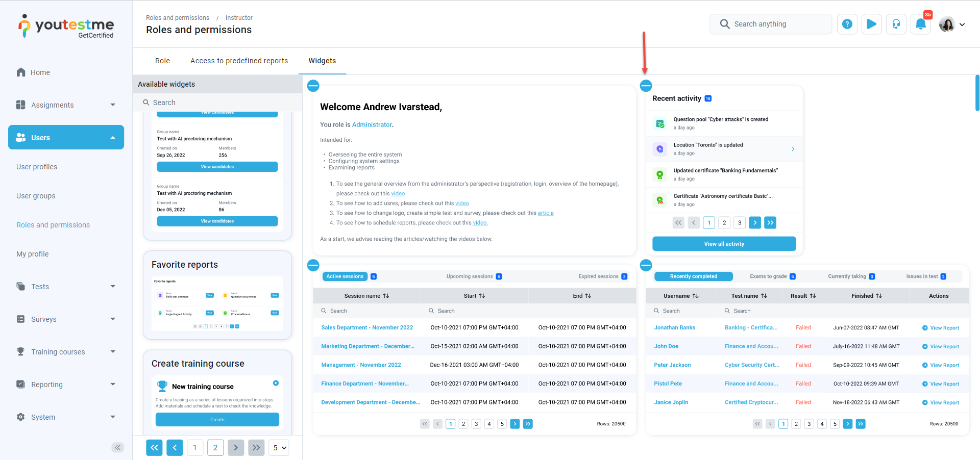Go to previous page of Available widgets
Image resolution: width=980 pixels, height=460 pixels.
[175, 448]
